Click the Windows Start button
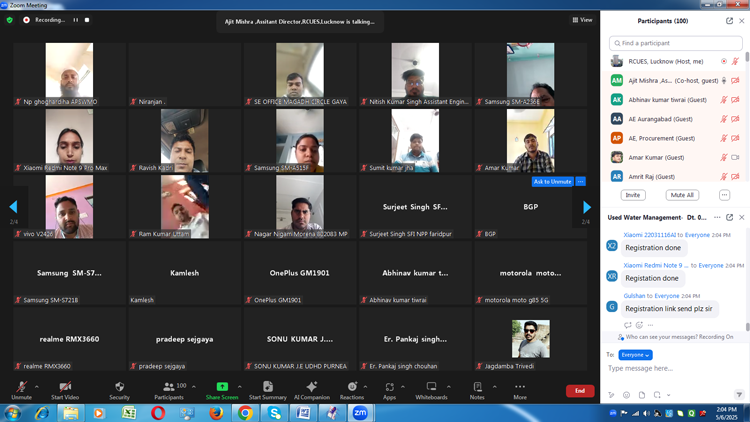Image resolution: width=750 pixels, height=422 pixels. tap(12, 413)
